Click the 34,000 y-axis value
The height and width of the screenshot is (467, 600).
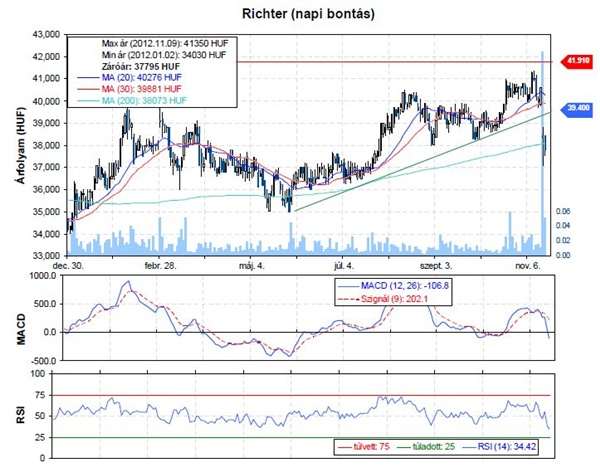[46, 234]
